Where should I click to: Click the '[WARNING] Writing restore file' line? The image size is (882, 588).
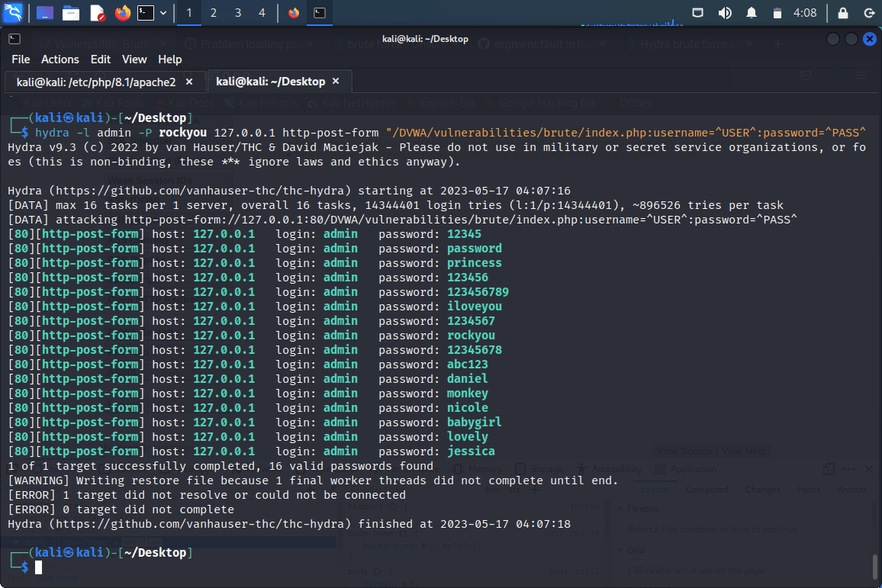313,480
